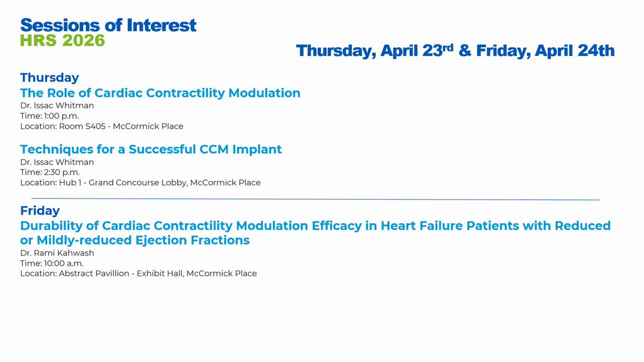
Task: Click the Mildly-reduced Ejection Fractions title line
Action: click(x=135, y=240)
